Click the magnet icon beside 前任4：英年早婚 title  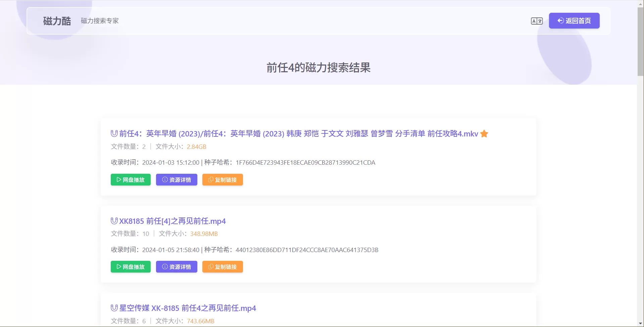point(113,133)
